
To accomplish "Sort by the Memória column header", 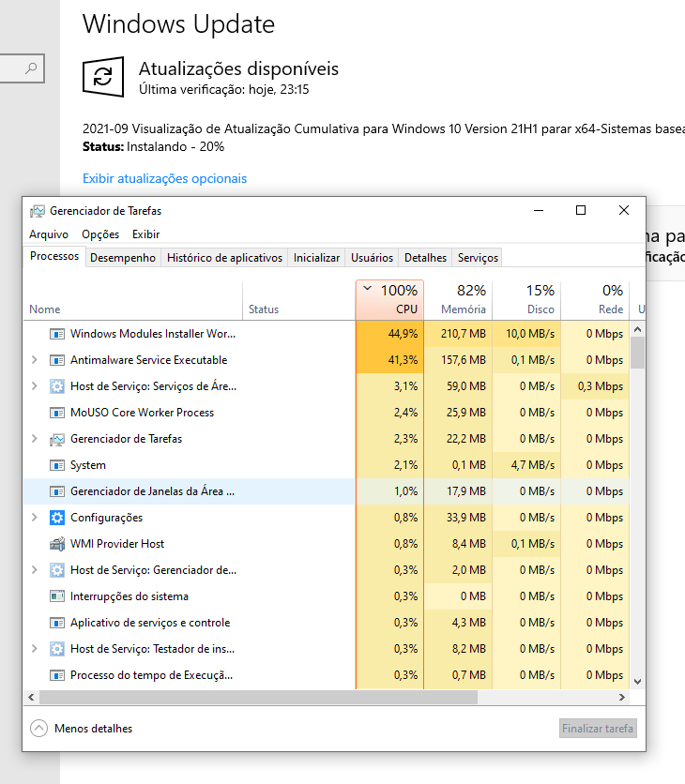I will (x=458, y=300).
